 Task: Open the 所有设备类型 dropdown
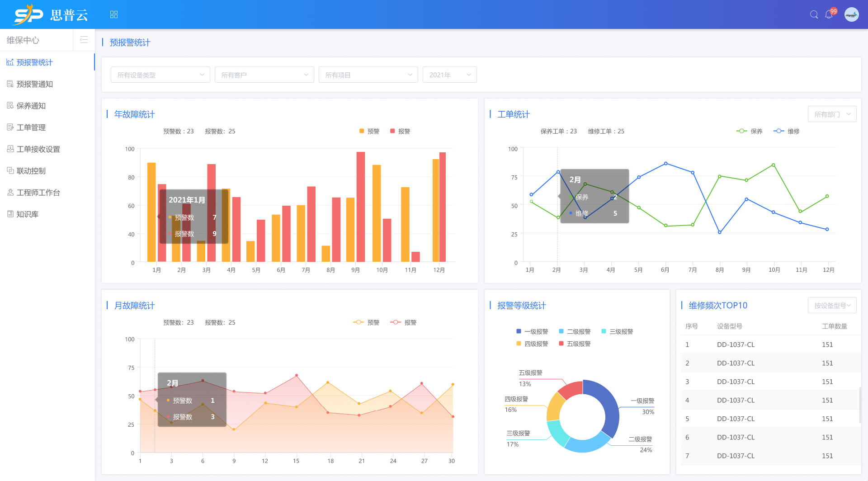[160, 75]
